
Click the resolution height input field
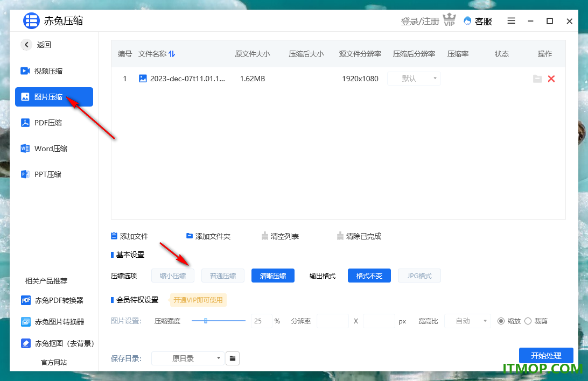[379, 321]
